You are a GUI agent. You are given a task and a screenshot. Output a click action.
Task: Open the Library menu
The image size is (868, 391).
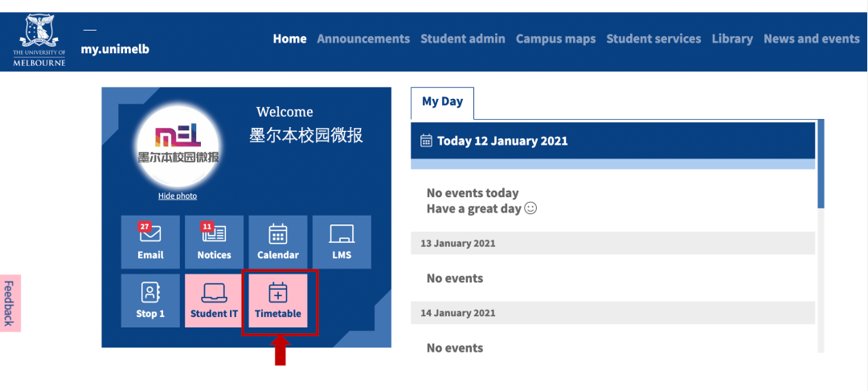point(732,39)
